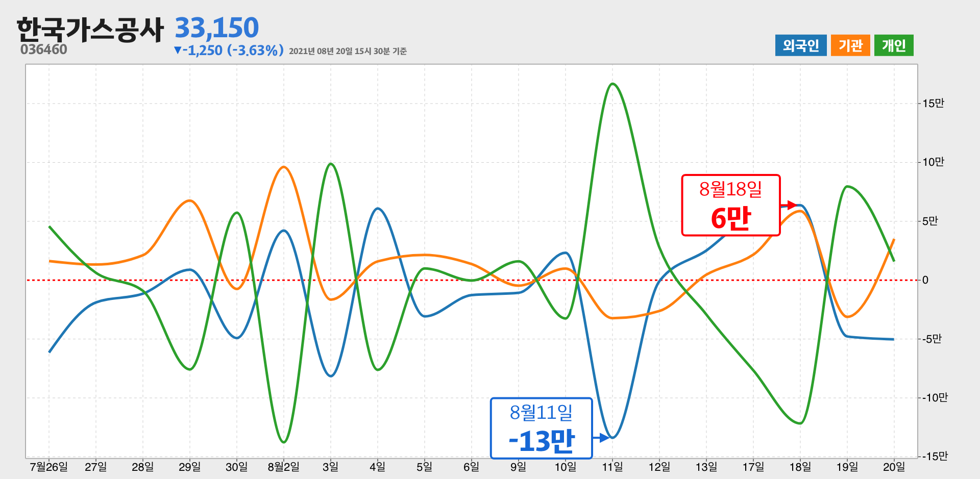This screenshot has height=479, width=980.
Task: Click y-axis label -5만
Action: point(932,339)
